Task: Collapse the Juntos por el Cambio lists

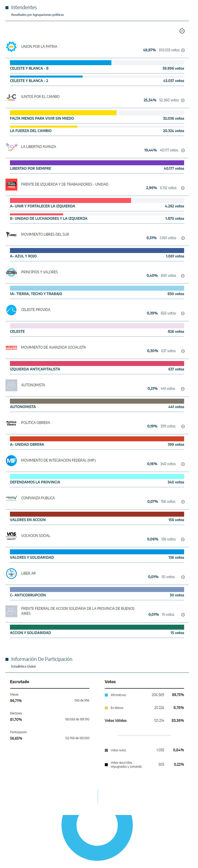Action: pos(183,100)
